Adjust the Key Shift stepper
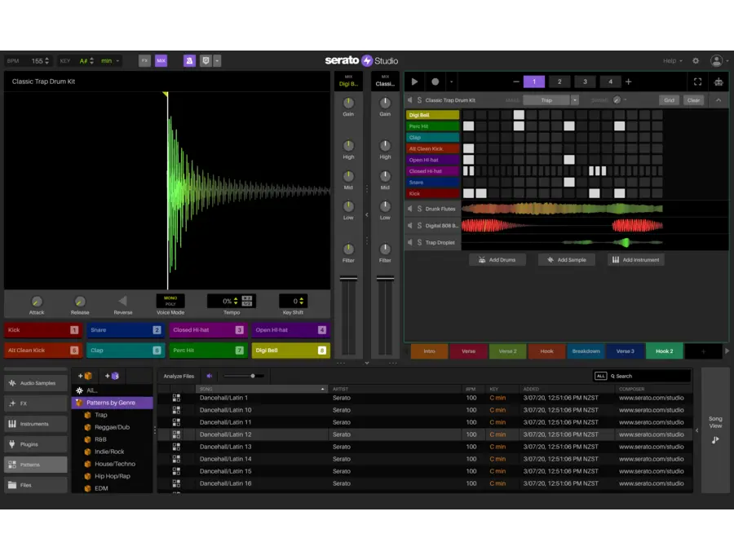Screen dimensions: 734x560 302,301
